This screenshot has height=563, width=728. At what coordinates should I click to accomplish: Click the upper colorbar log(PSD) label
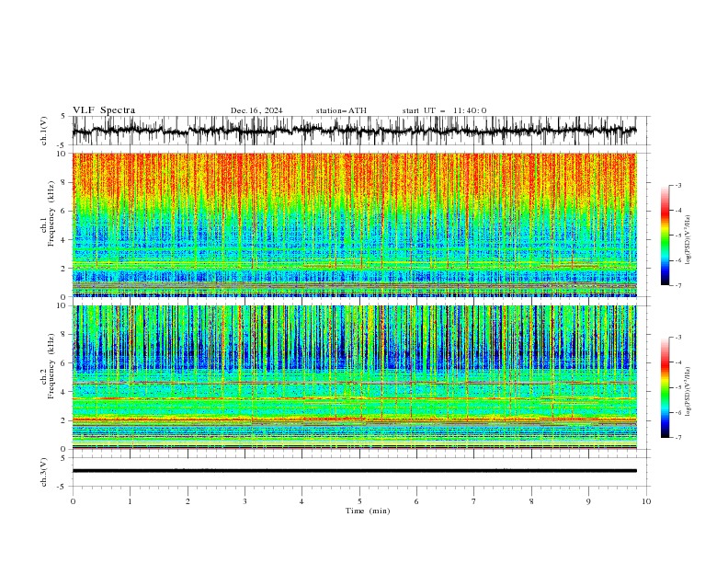tap(688, 240)
